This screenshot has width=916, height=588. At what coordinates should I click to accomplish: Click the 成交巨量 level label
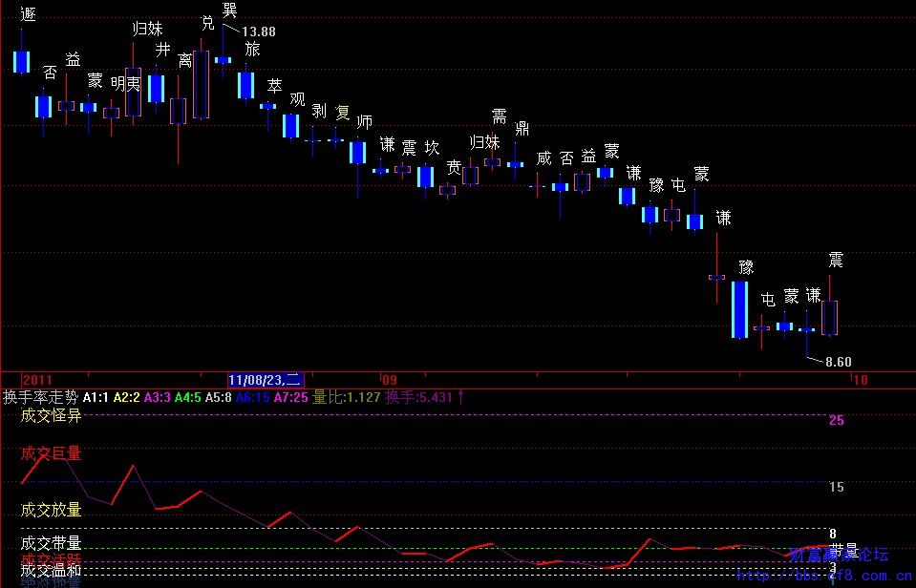pos(51,453)
